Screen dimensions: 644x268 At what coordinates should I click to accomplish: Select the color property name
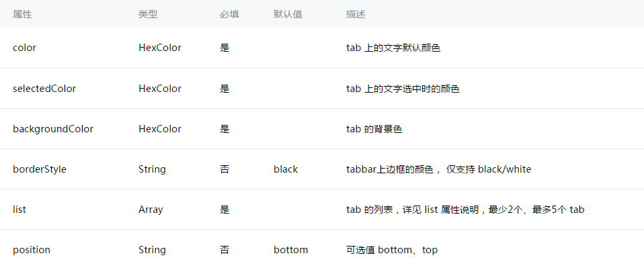(x=24, y=48)
